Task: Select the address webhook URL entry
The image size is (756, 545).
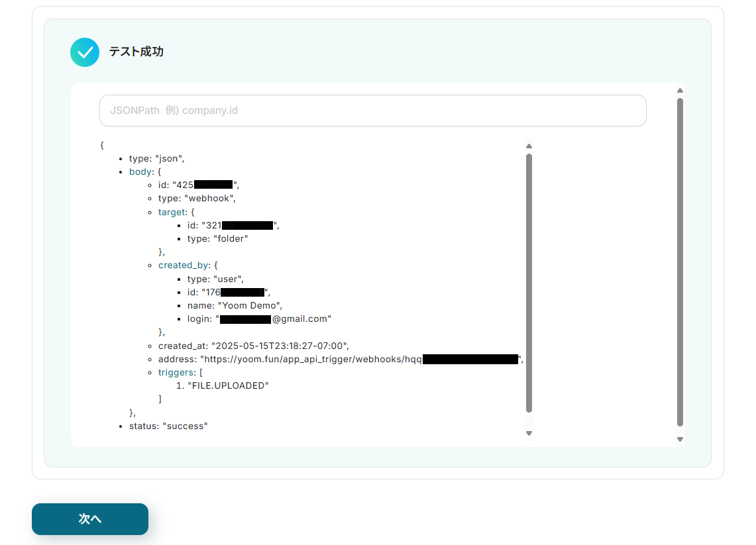Action: [x=341, y=359]
